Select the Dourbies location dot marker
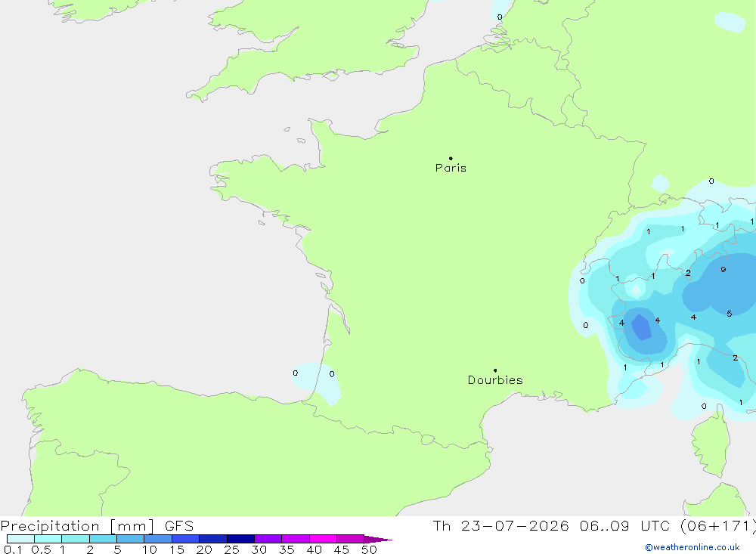 click(495, 370)
